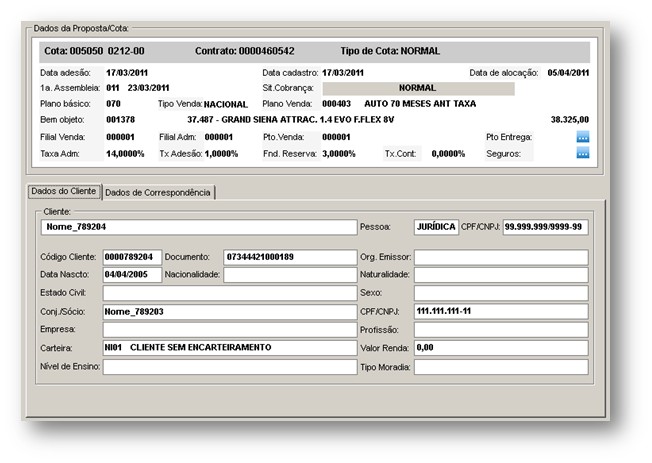Click the Pto.Venda value 000001

336,137
